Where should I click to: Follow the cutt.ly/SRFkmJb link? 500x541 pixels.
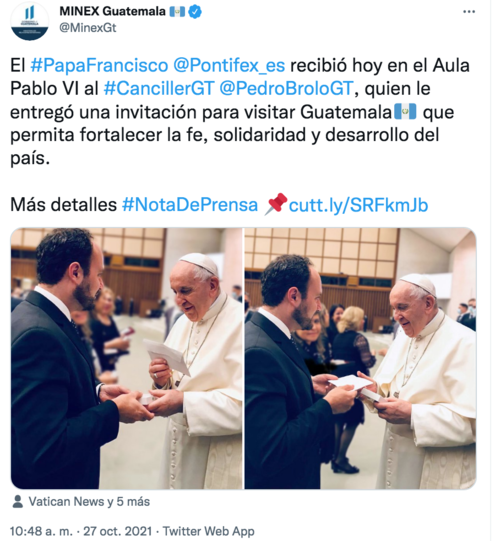359,205
